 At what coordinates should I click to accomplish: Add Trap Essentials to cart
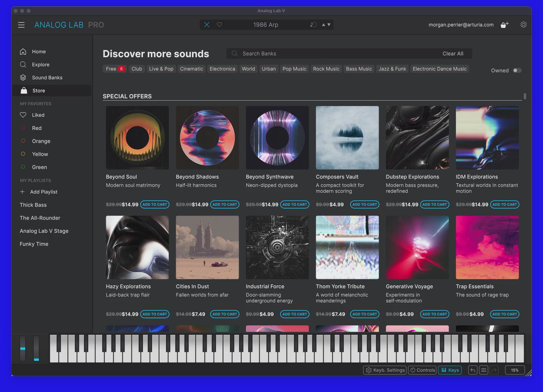(505, 314)
